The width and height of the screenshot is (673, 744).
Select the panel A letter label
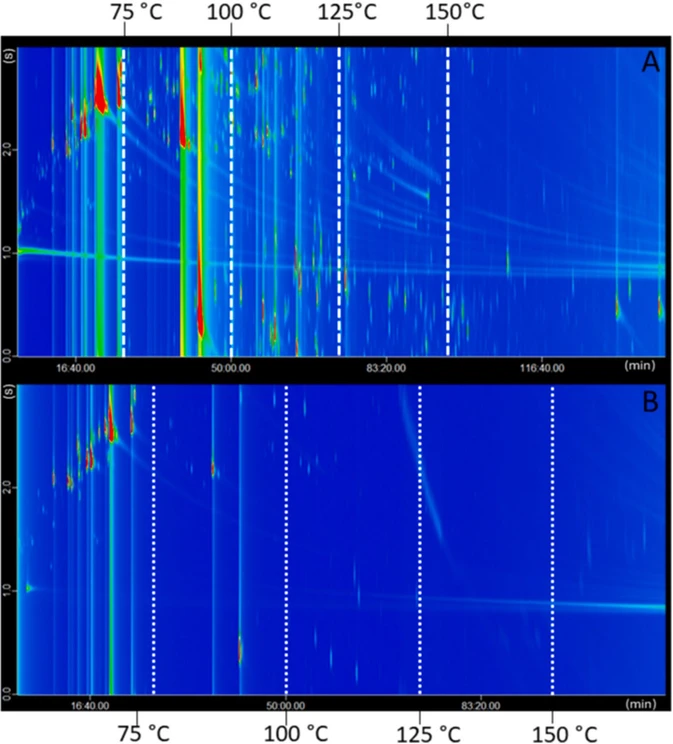pyautogui.click(x=650, y=64)
